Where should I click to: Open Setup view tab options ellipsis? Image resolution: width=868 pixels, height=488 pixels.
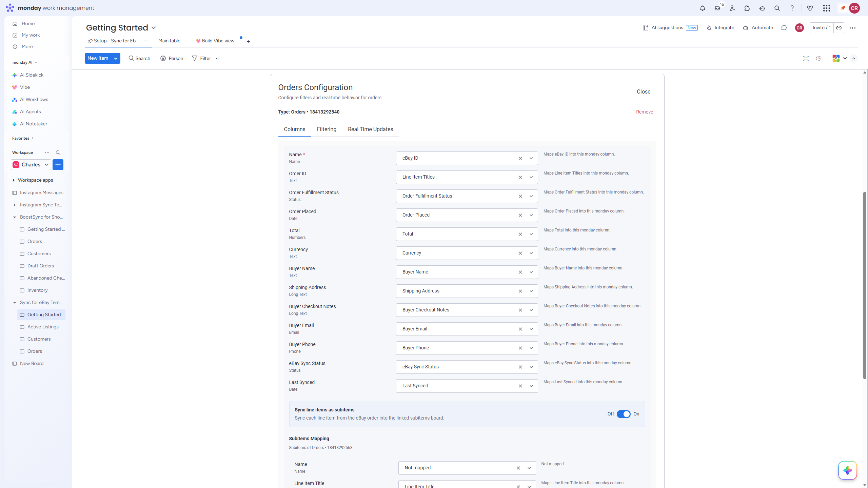pyautogui.click(x=146, y=41)
